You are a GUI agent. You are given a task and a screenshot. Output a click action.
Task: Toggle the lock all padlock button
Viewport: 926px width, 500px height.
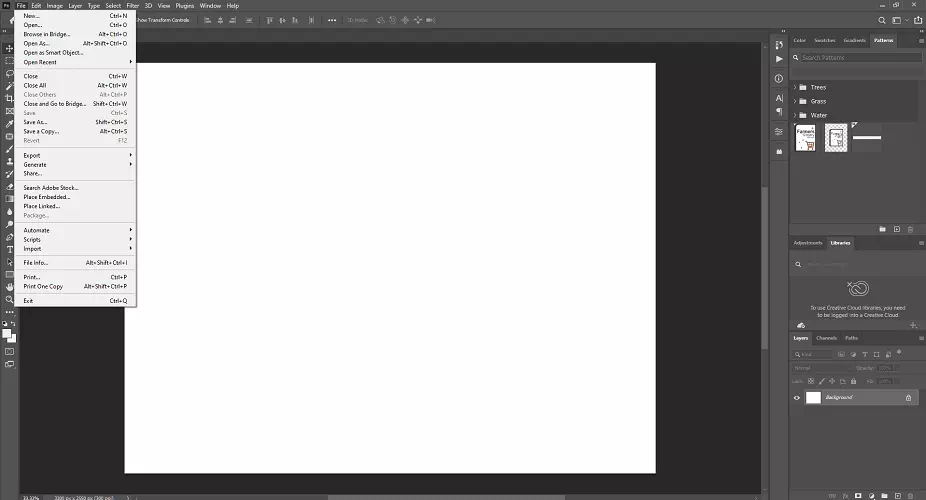tap(853, 381)
